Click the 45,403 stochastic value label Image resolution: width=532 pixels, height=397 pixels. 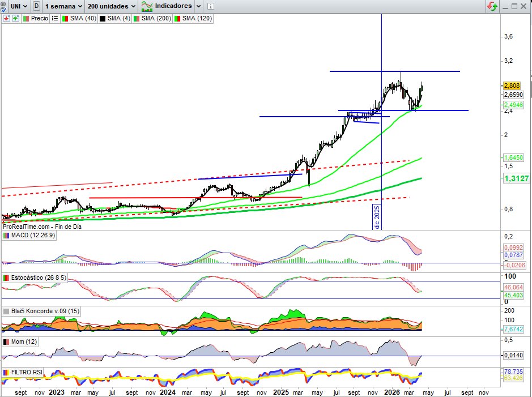coord(513,295)
